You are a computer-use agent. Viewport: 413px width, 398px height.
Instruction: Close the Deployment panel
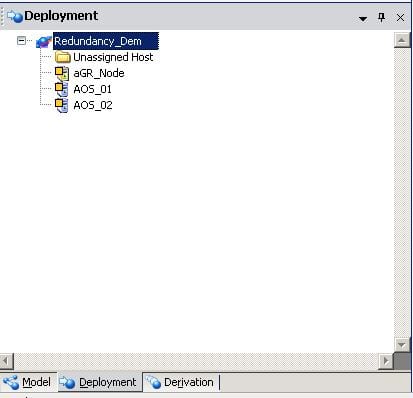tap(400, 17)
